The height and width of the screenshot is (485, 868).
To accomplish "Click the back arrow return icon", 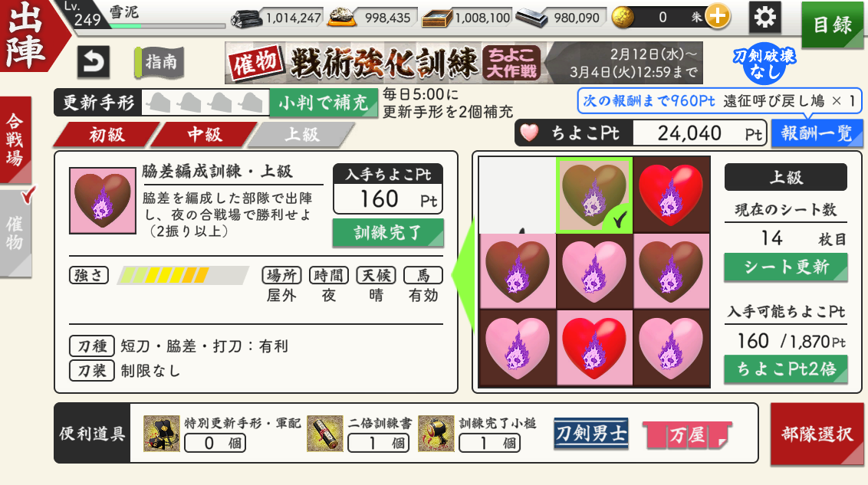I will [93, 62].
